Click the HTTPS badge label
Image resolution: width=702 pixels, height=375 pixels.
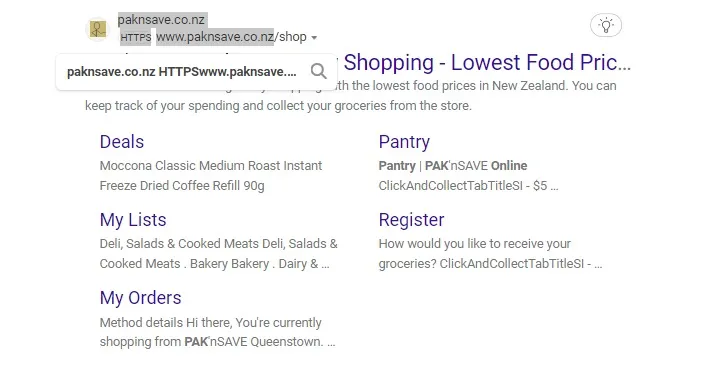pyautogui.click(x=136, y=38)
